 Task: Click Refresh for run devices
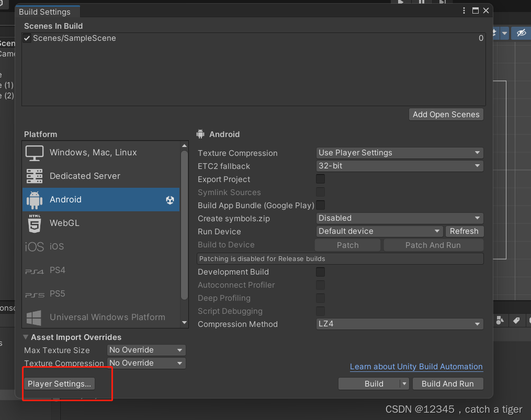tap(464, 231)
